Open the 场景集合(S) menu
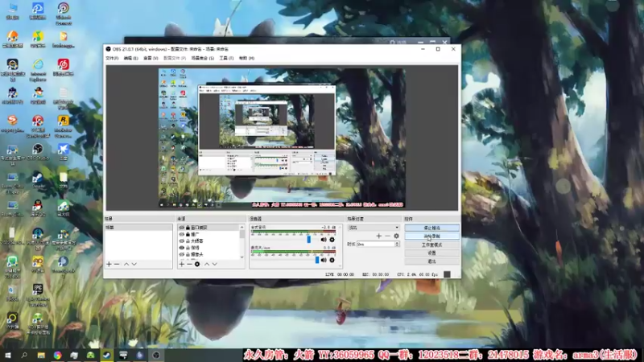Image resolution: width=644 pixels, height=362 pixels. pos(203,58)
